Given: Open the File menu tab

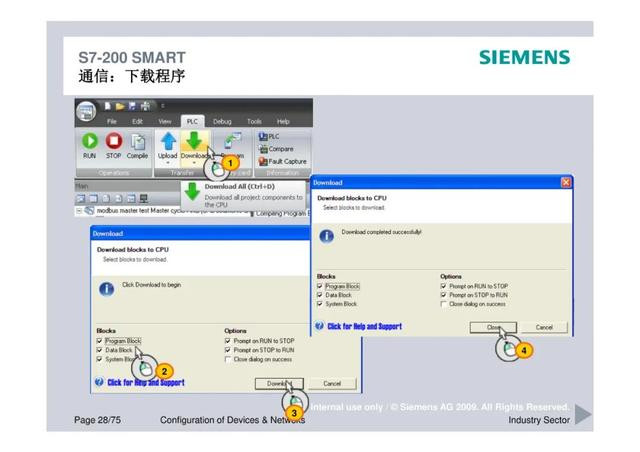Looking at the screenshot, I should click(111, 121).
